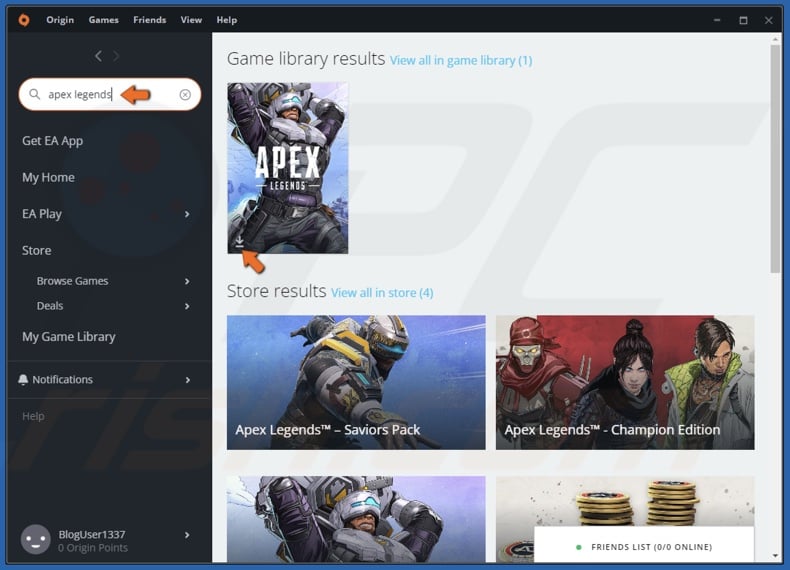Expand the EA Play submenu chevron
The width and height of the screenshot is (790, 570).
[x=187, y=214]
